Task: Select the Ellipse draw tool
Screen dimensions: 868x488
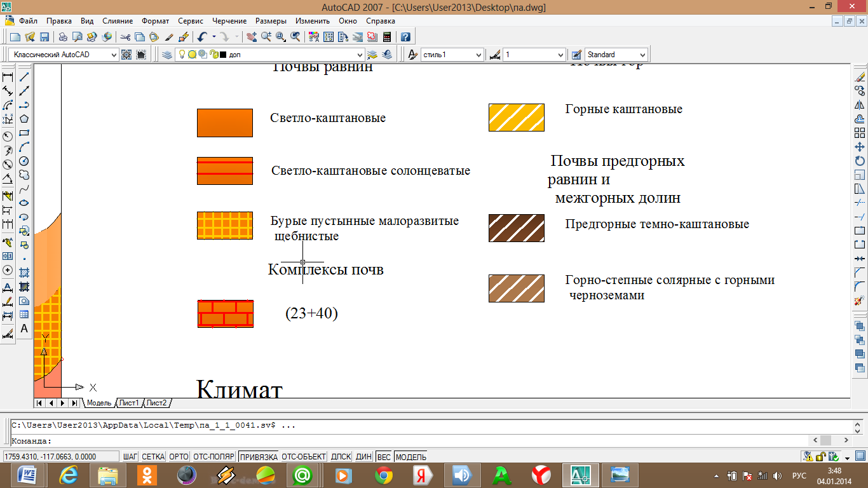Action: [x=24, y=203]
